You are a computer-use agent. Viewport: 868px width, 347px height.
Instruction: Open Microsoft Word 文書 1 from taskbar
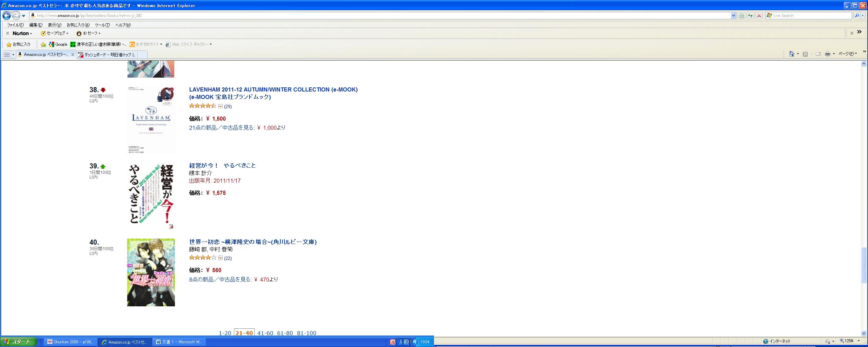coord(179,342)
